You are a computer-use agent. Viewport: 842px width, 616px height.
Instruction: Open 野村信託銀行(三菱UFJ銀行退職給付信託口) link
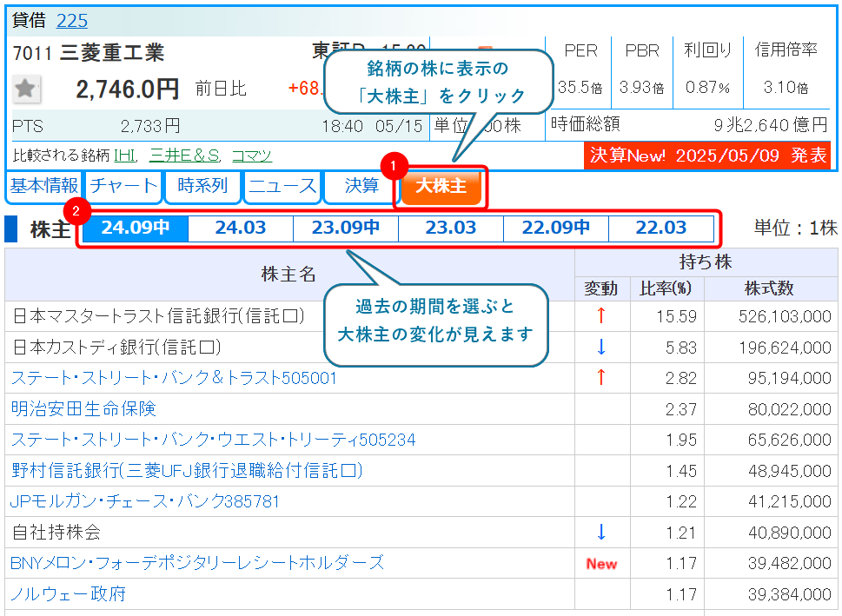pos(187,470)
